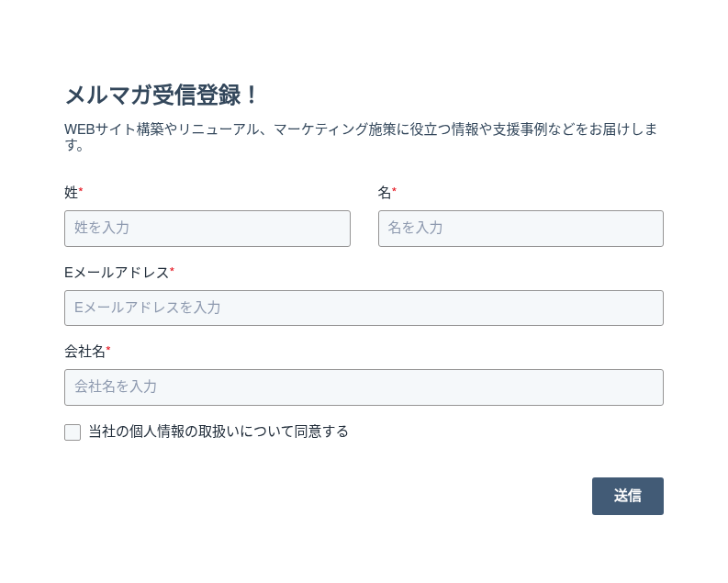Click the 会社名 field label
This screenshot has width=728, height=583.
pos(84,351)
